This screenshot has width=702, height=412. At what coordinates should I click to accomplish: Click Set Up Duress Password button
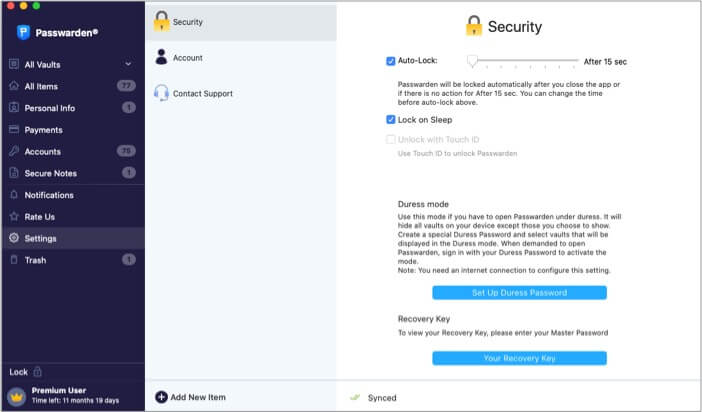click(x=519, y=292)
